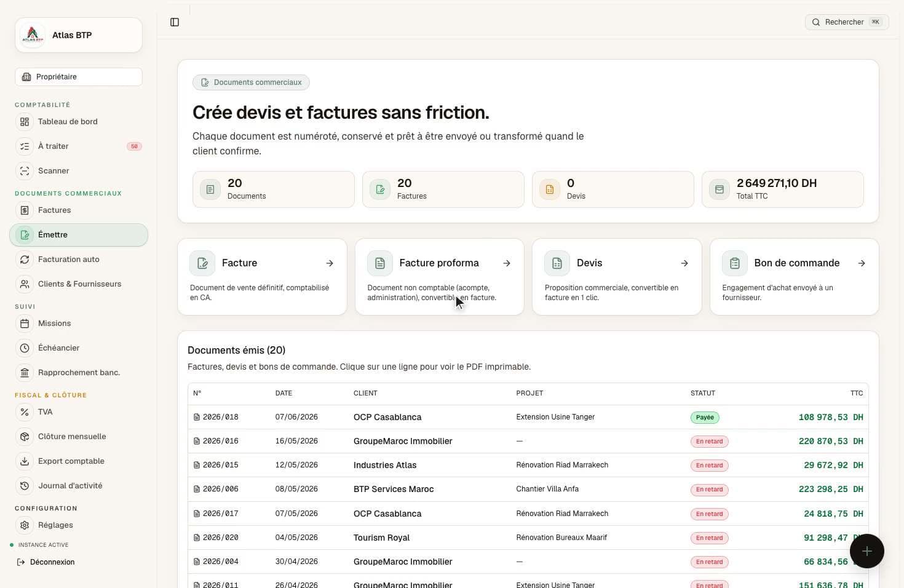Open the Factures sidebar icon
The image size is (904, 588).
(x=25, y=210)
